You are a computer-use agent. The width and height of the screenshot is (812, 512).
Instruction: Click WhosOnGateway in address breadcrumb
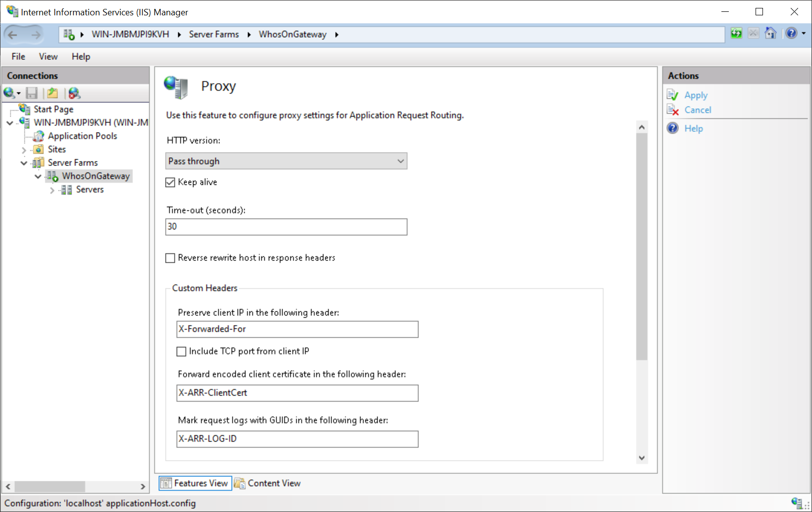tap(293, 35)
